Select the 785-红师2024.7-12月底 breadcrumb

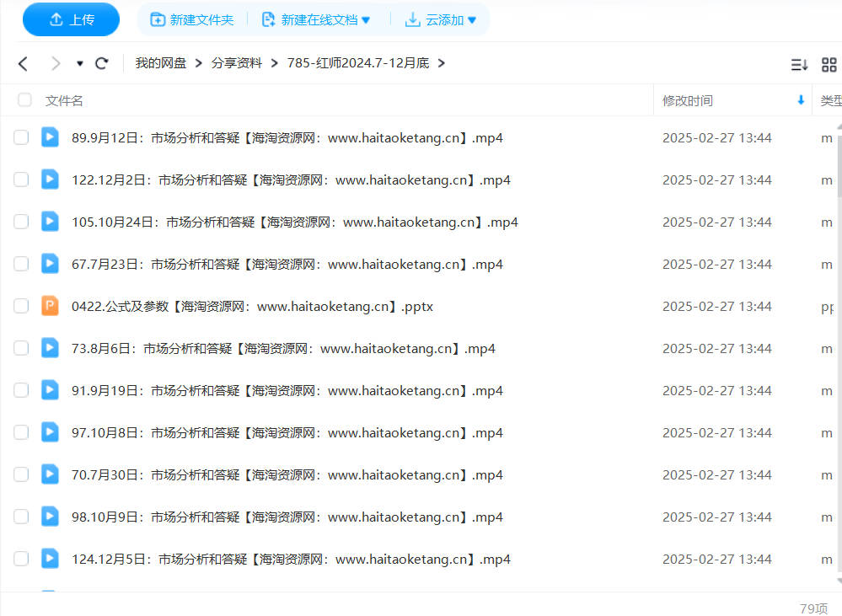[x=358, y=63]
